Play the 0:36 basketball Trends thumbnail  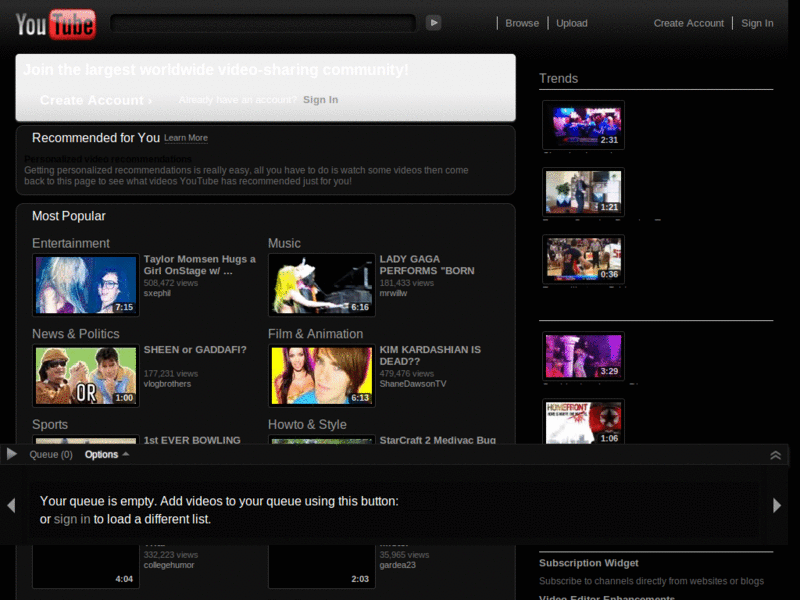pyautogui.click(x=583, y=260)
